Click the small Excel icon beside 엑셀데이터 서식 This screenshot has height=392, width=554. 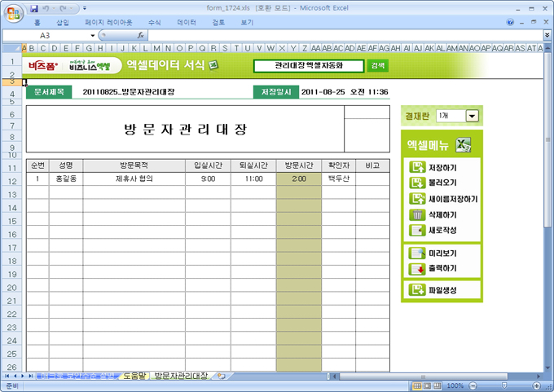tap(213, 65)
